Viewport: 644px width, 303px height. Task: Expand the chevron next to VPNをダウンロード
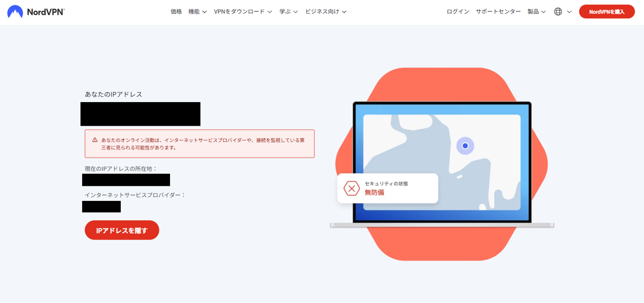pos(269,12)
